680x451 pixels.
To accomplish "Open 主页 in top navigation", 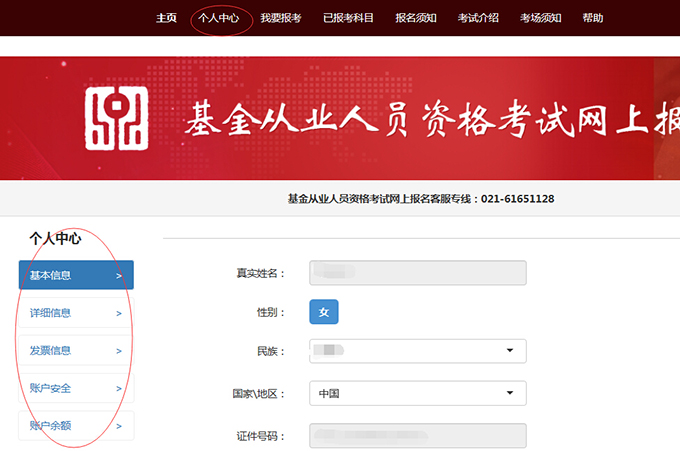I will coord(166,18).
